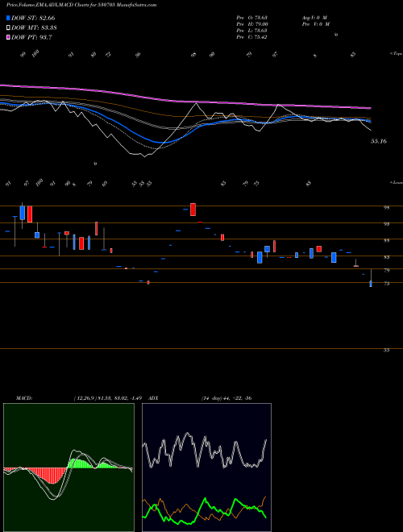
Task: Select the DOW PT: 93.7 label
Action: 31,37
